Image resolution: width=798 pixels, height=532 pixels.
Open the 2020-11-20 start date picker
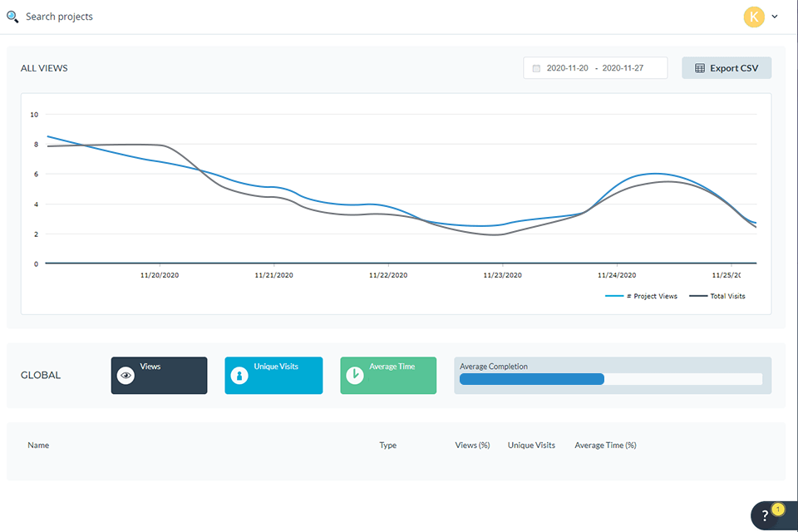tap(567, 68)
